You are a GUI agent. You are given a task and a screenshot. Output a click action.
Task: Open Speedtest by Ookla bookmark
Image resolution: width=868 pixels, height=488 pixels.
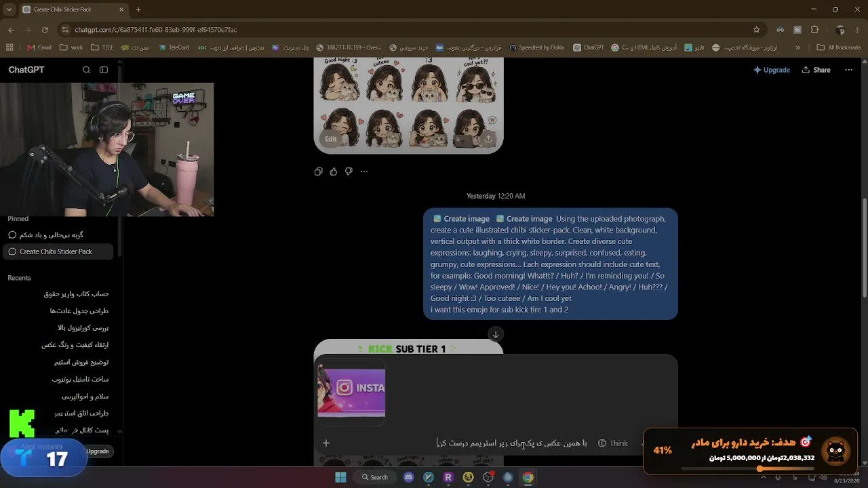tap(536, 47)
